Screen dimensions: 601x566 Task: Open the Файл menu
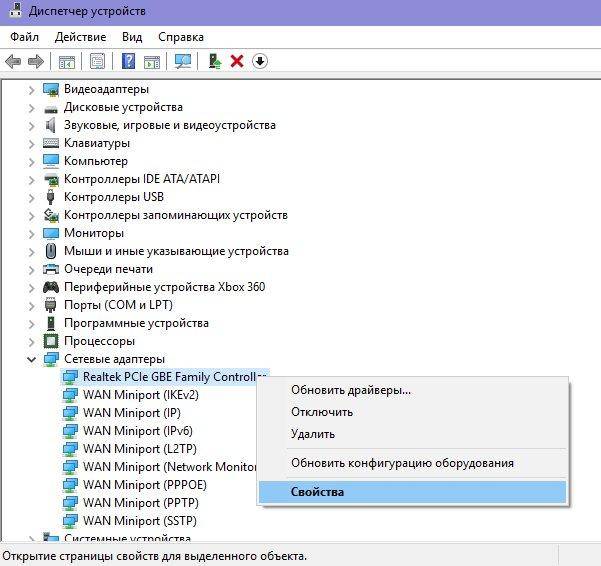coord(24,37)
